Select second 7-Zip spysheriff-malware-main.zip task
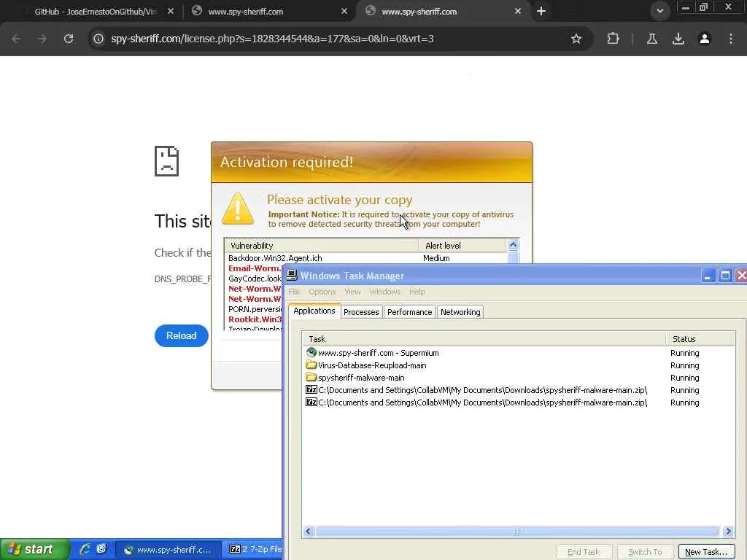 pos(519,402)
